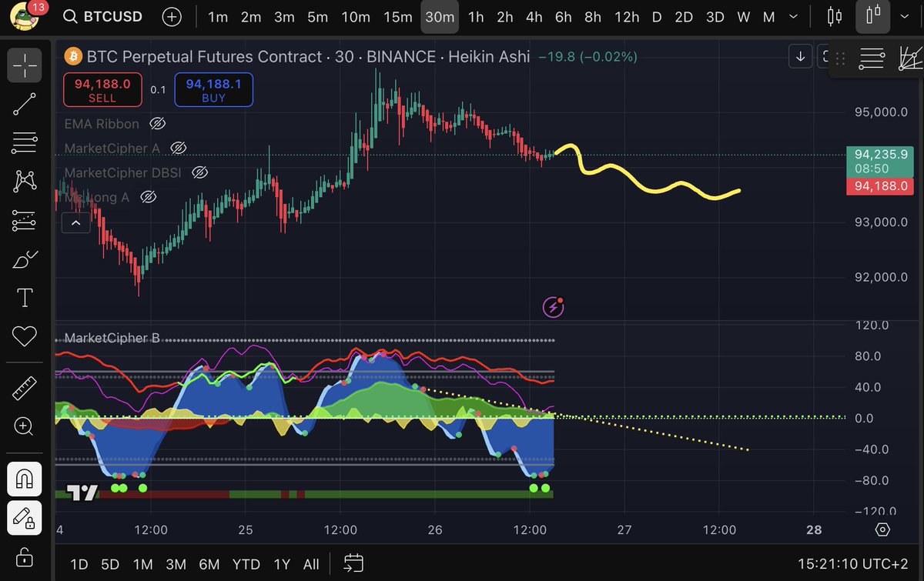Set date range to YTD
924x581 pixels.
click(x=246, y=564)
